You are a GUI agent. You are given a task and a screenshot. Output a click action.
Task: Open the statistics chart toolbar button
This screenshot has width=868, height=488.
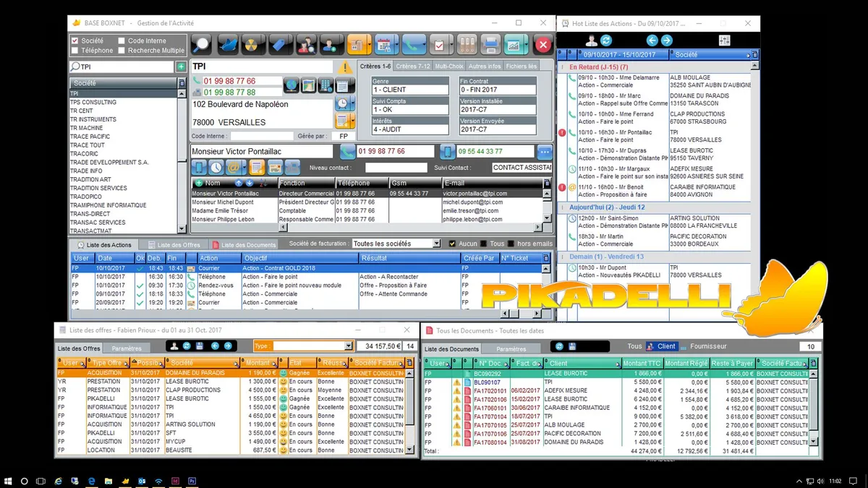pos(516,44)
